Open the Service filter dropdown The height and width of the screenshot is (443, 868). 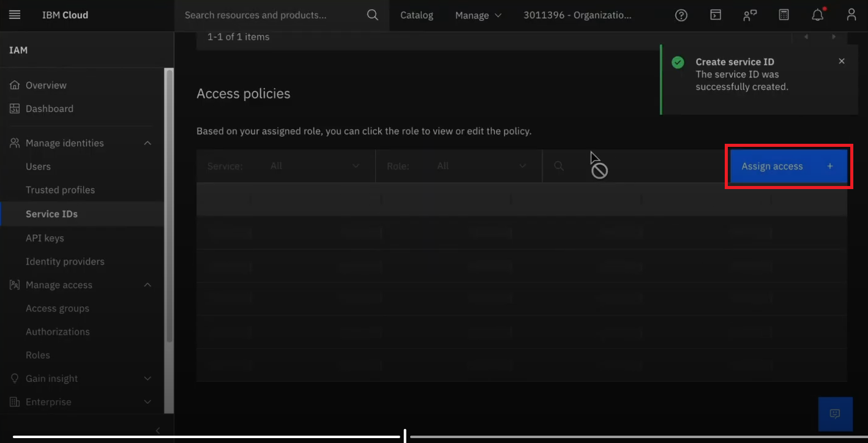314,166
